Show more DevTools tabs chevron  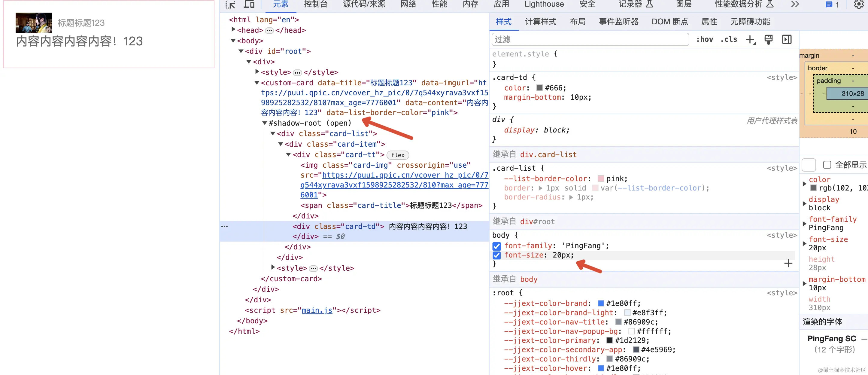pos(795,5)
